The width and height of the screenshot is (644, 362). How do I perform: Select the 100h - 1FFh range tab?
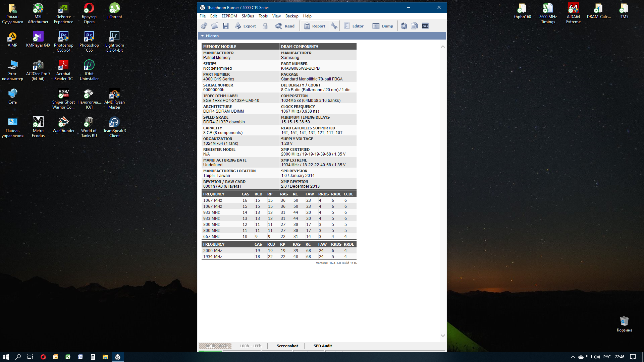pyautogui.click(x=250, y=346)
